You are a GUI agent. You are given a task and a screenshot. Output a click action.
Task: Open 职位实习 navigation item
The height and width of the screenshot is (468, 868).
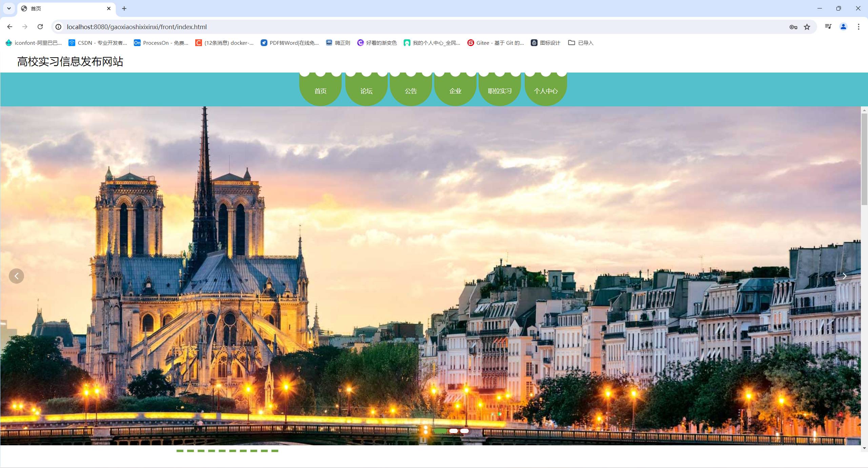500,91
